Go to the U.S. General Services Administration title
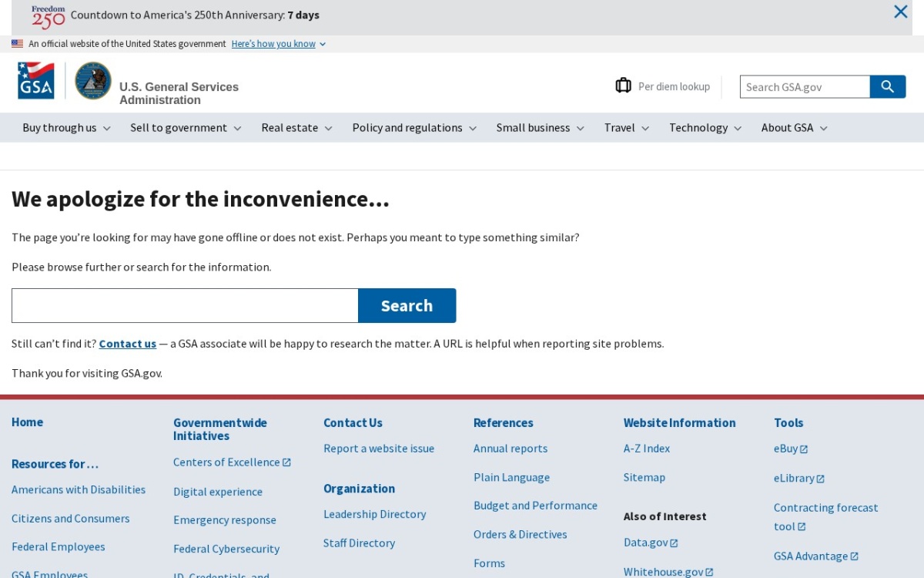The width and height of the screenshot is (924, 578). pos(179,93)
